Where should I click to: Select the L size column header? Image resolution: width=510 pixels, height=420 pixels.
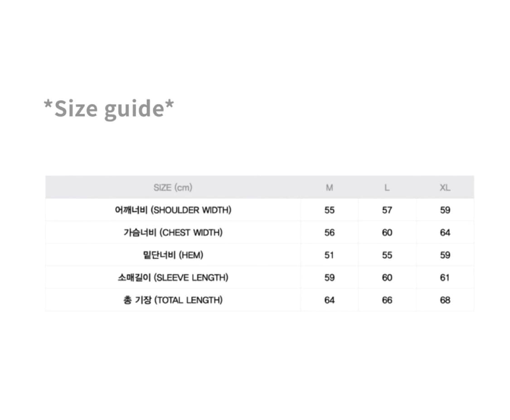(x=387, y=188)
